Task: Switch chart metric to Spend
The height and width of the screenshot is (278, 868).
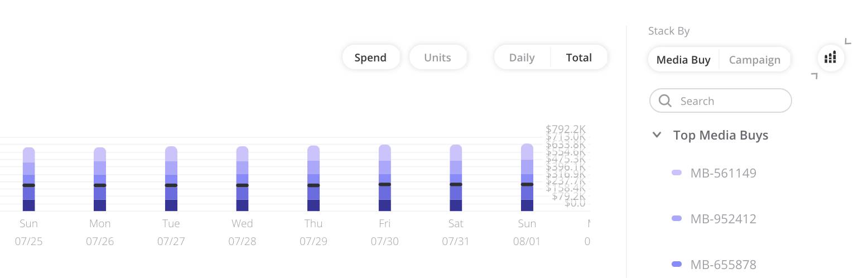Action: 370,57
